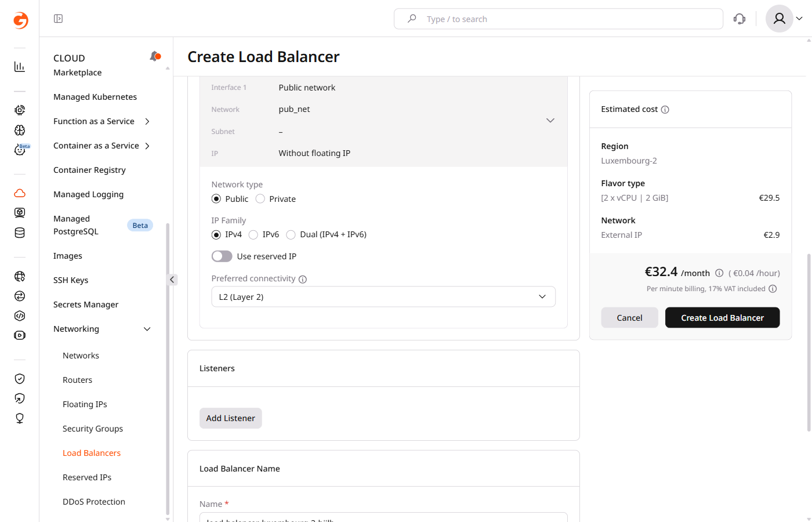Open the circular arrows exchange icon
The width and height of the screenshot is (812, 522).
tap(20, 296)
